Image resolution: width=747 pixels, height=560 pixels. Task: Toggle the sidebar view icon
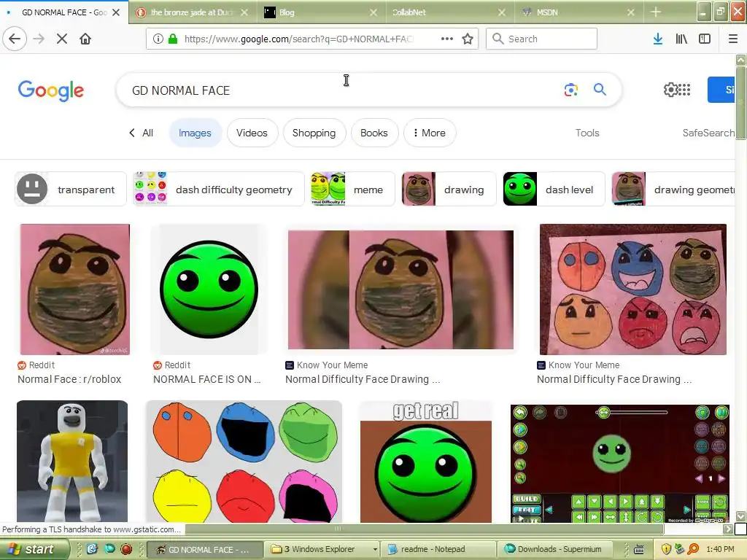pos(705,39)
